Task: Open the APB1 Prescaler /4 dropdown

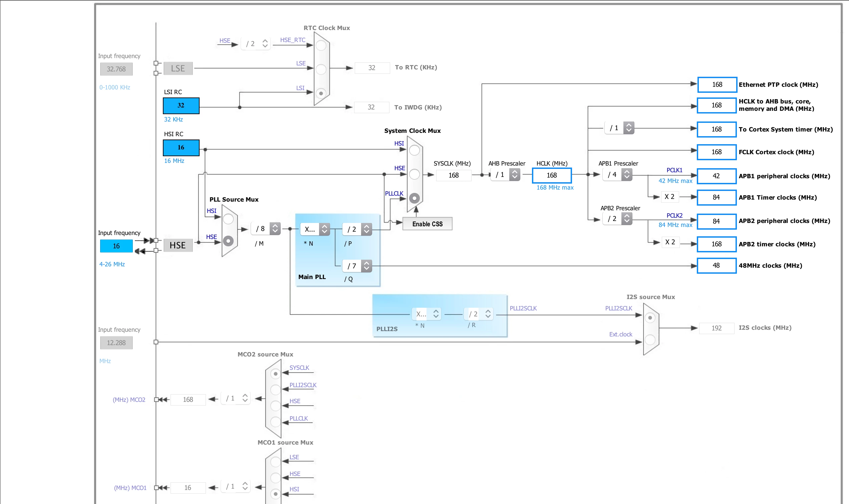Action: (617, 175)
